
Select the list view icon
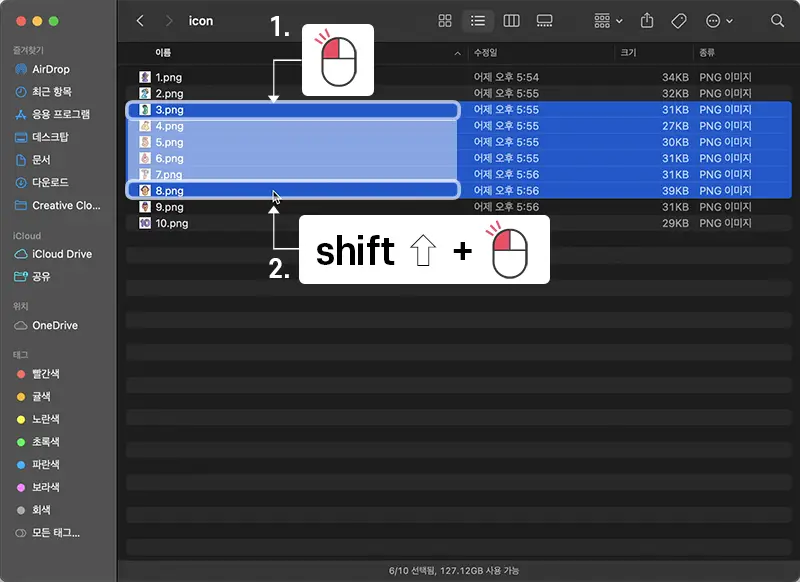click(478, 20)
